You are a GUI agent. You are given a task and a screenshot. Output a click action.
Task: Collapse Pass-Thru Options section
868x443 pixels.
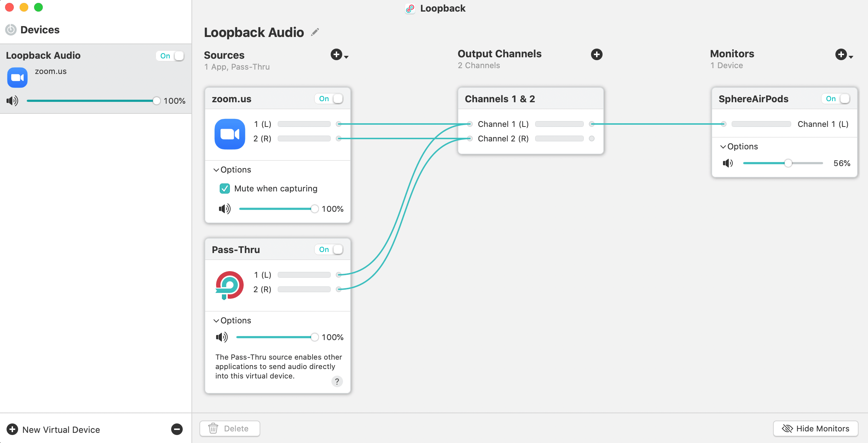coord(232,320)
